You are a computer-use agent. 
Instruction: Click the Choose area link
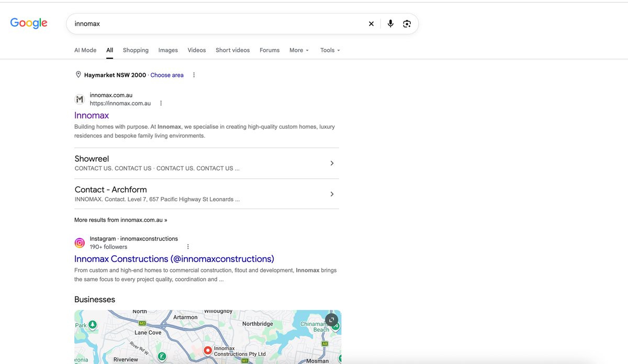[x=167, y=75]
